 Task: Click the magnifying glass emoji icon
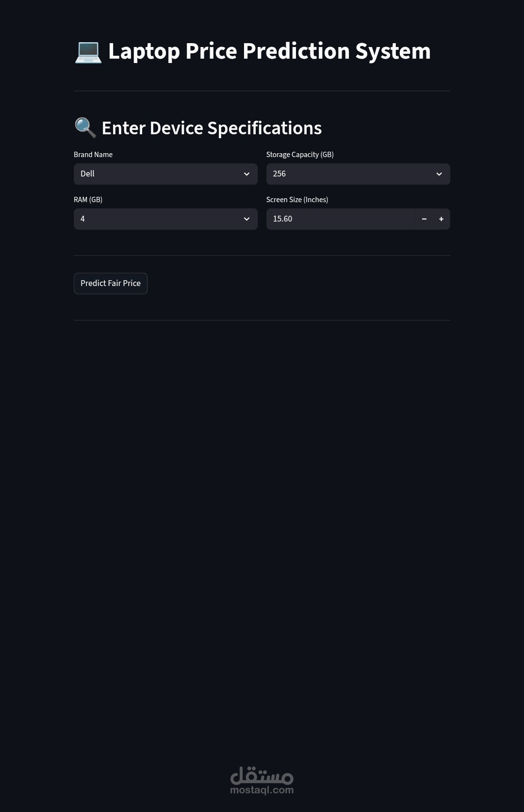click(x=85, y=128)
